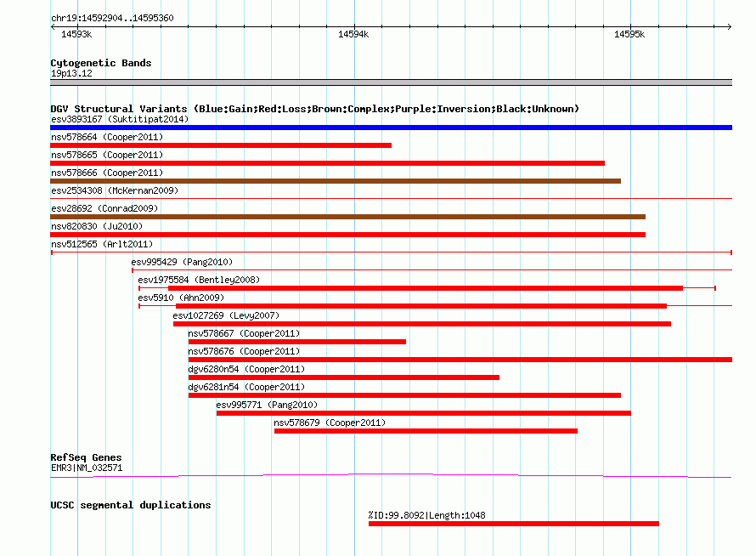The height and width of the screenshot is (556, 756).
Task: Select the dgv6281n54 (Cooper2011) label
Action: (246, 387)
